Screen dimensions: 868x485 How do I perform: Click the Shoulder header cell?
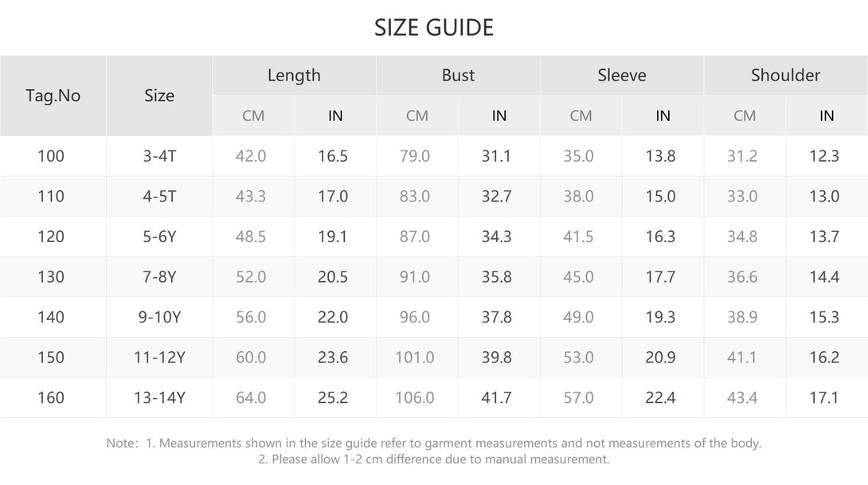[x=785, y=76]
